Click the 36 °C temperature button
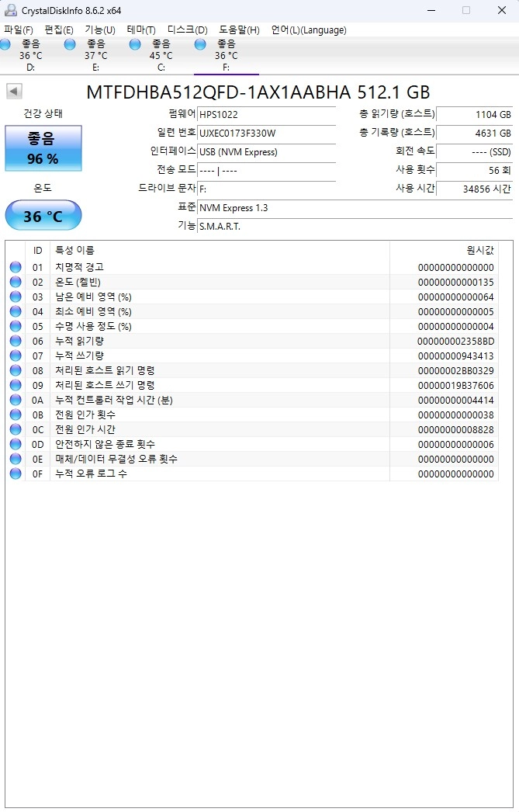The image size is (519, 812). click(x=43, y=216)
